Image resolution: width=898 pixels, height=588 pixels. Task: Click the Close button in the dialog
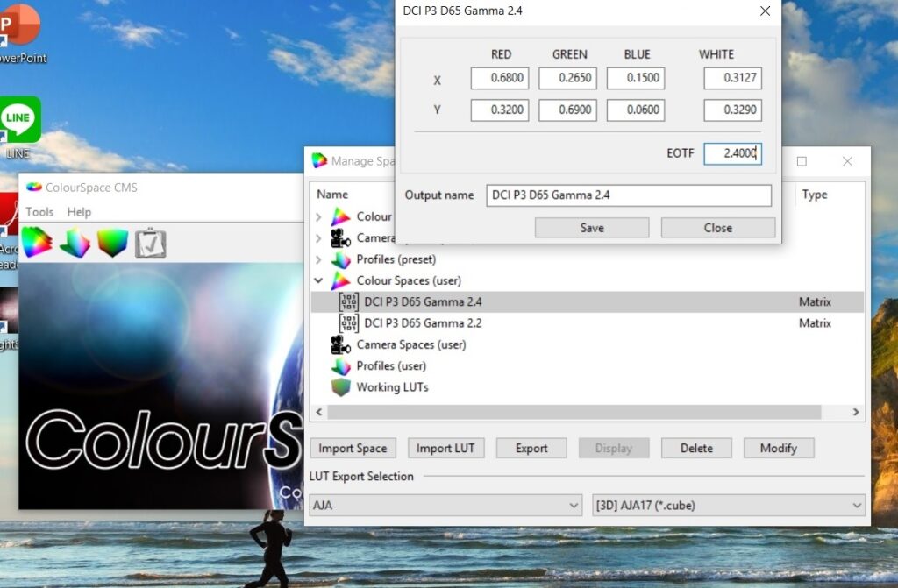click(718, 228)
